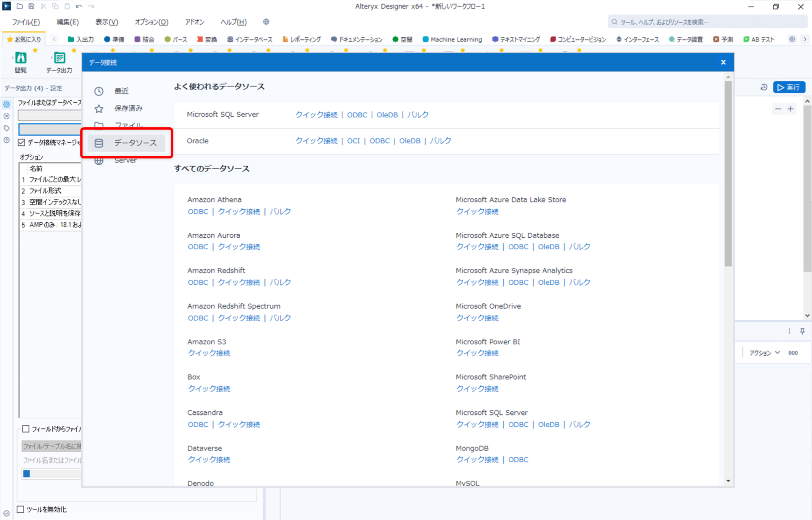This screenshot has height=520, width=812.
Task: Click the 実行 (Run) button
Action: [x=789, y=87]
